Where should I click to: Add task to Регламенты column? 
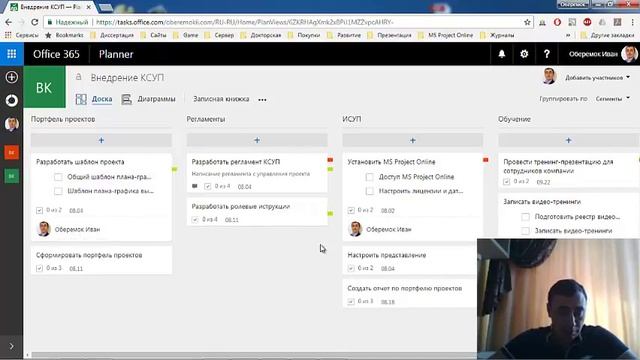(x=257, y=140)
